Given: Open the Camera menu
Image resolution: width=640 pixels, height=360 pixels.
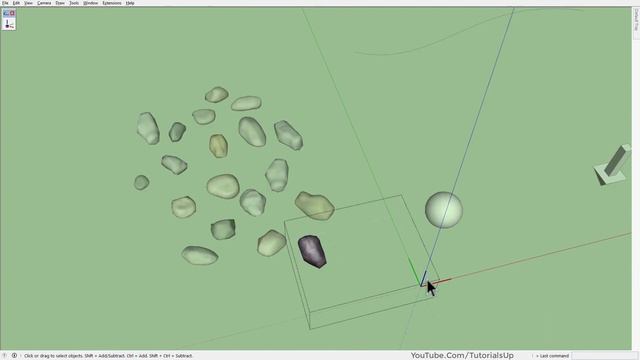Looking at the screenshot, I should pyautogui.click(x=44, y=3).
